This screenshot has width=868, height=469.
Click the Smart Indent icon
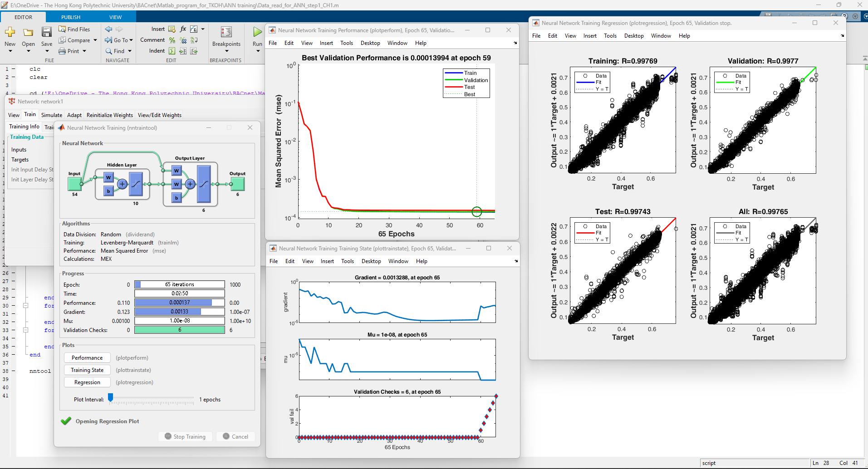[x=172, y=51]
